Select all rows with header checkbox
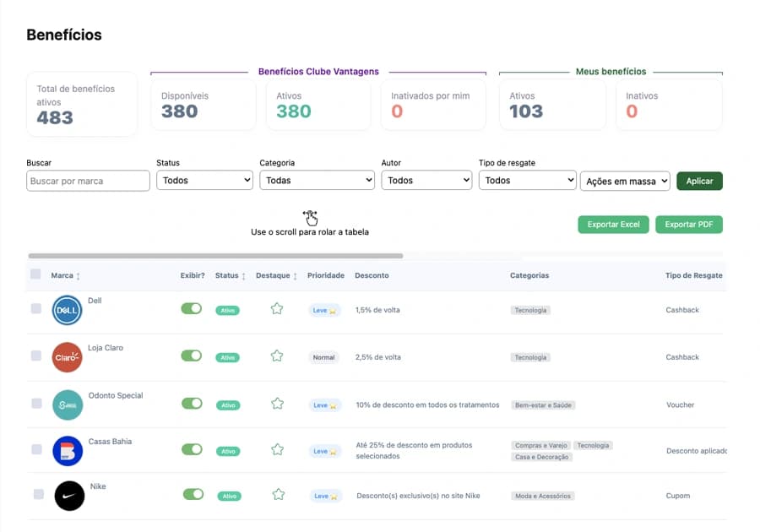This screenshot has height=532, width=760. 35,274
